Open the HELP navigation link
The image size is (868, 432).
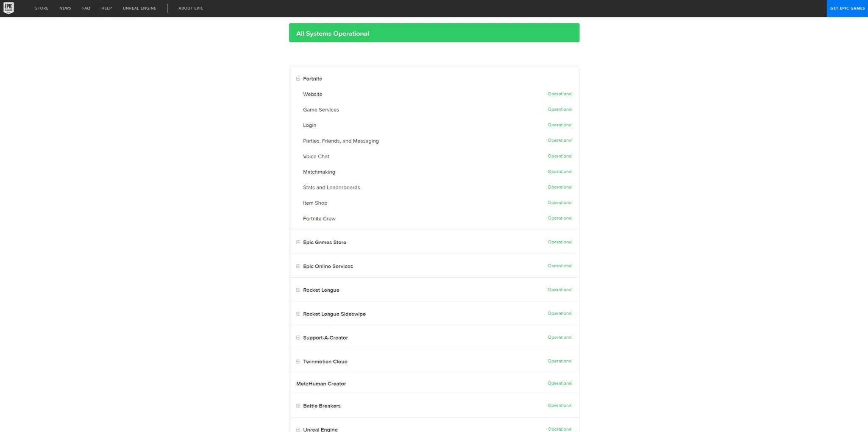click(x=106, y=8)
